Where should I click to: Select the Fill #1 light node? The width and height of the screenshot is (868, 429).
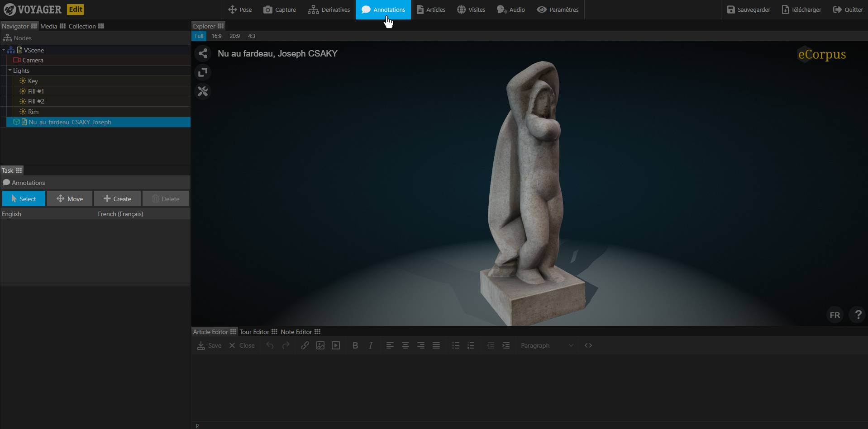pos(101,91)
